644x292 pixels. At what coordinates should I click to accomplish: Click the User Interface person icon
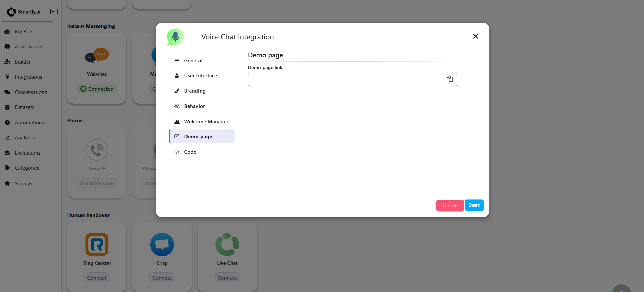(x=177, y=76)
